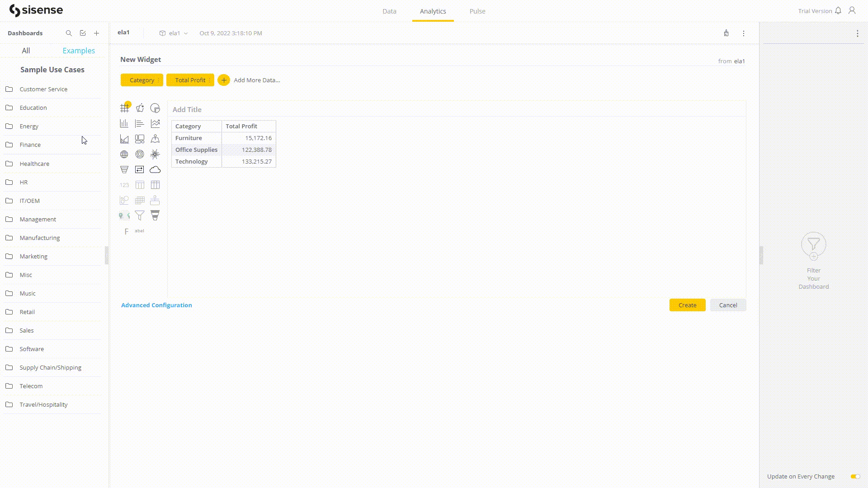Select the indicator/gauge icon
Viewport: 868px width, 488px height.
pyautogui.click(x=140, y=155)
